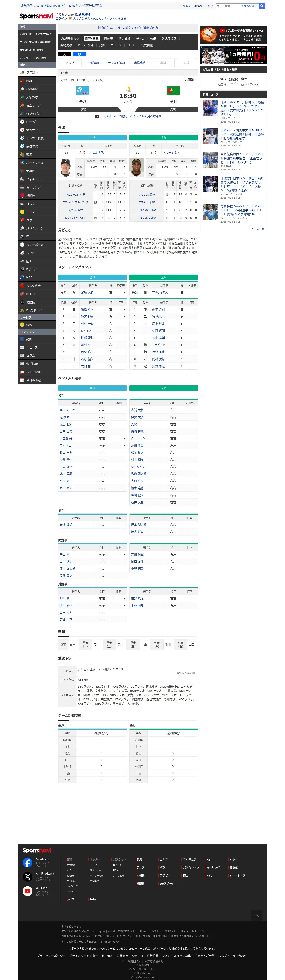285x980 pixels.
Task: Open 卓球 table tennis sidebar item
Action: coord(37,220)
